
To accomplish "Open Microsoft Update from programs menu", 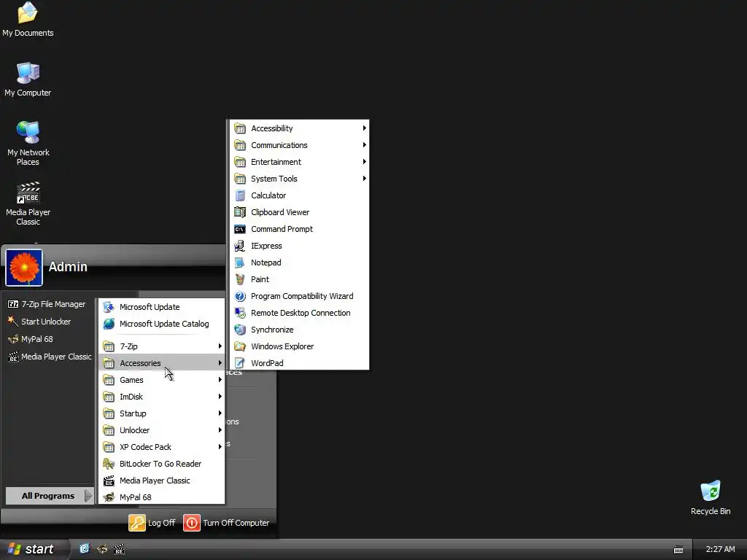I will point(161,307).
